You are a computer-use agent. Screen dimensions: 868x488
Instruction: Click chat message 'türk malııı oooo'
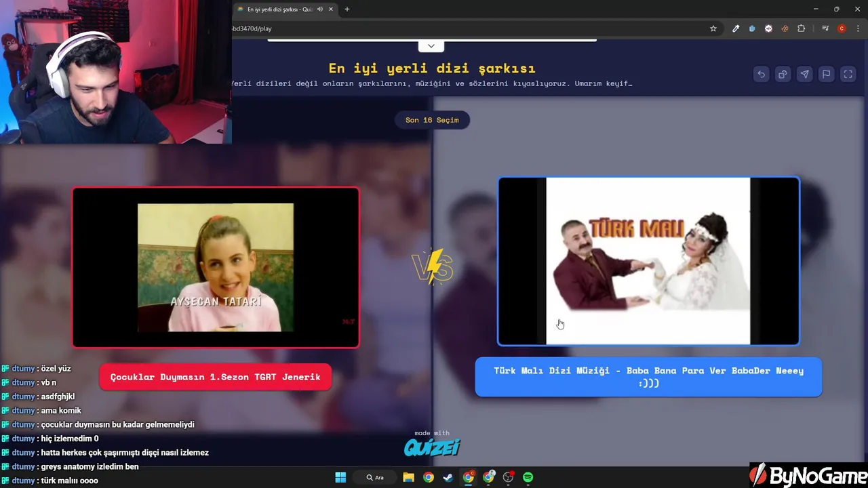pyautogui.click(x=69, y=481)
